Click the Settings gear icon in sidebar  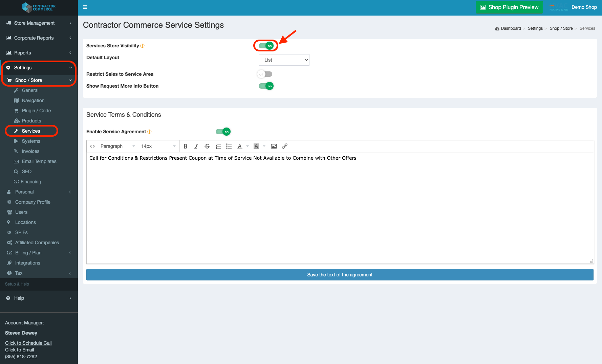(x=8, y=68)
